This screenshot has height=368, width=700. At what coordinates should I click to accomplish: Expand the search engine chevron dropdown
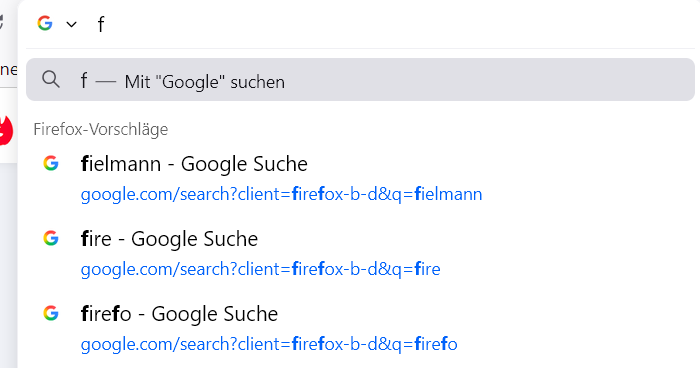pyautogui.click(x=71, y=24)
